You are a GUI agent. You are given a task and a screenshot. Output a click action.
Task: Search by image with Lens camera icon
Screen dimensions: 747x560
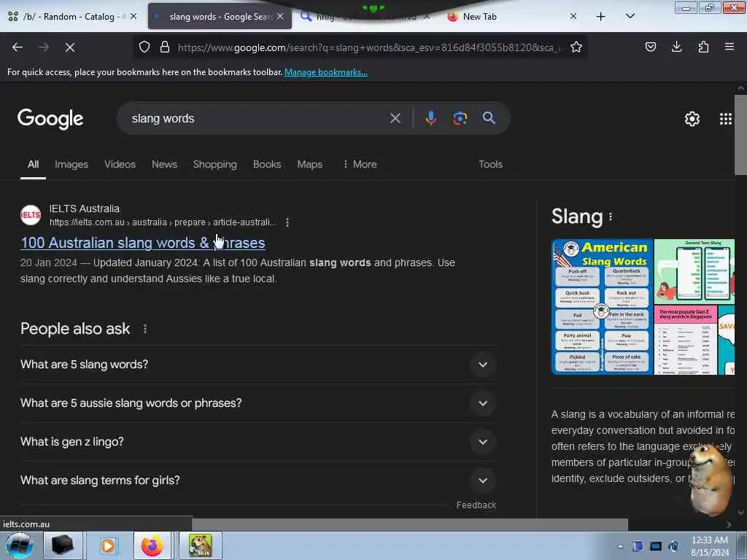(460, 118)
